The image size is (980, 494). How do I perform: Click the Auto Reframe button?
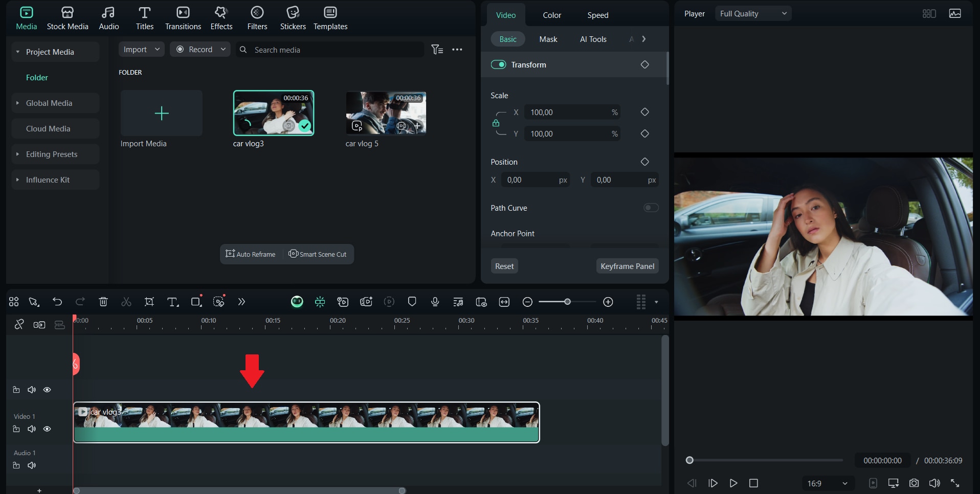click(251, 254)
